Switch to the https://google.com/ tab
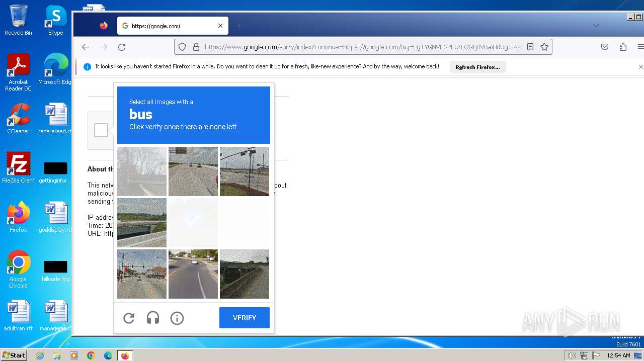Screen dimensions: 644x362 (x=173, y=26)
